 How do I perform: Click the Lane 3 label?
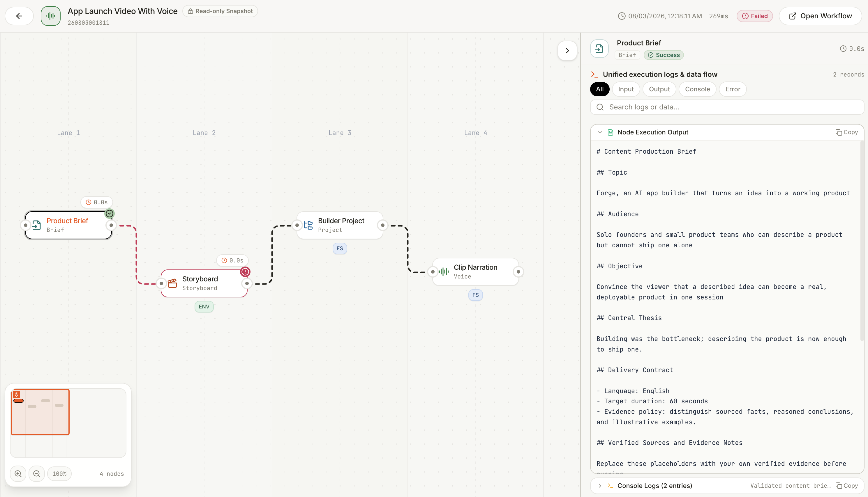(340, 133)
